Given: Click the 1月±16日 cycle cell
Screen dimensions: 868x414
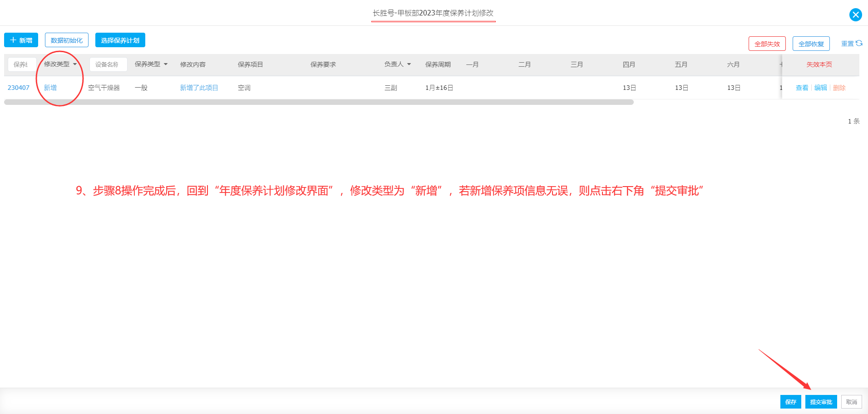Looking at the screenshot, I should [x=439, y=88].
